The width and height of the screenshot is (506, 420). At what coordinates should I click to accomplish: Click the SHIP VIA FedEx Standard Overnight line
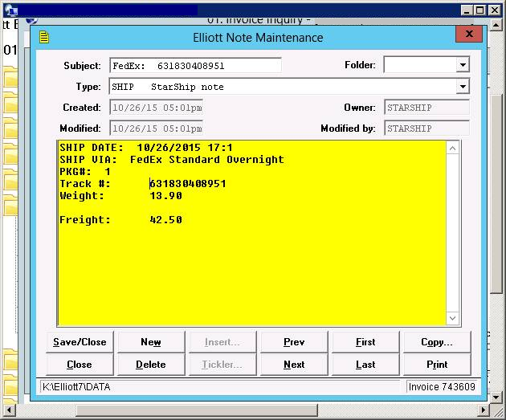(172, 160)
